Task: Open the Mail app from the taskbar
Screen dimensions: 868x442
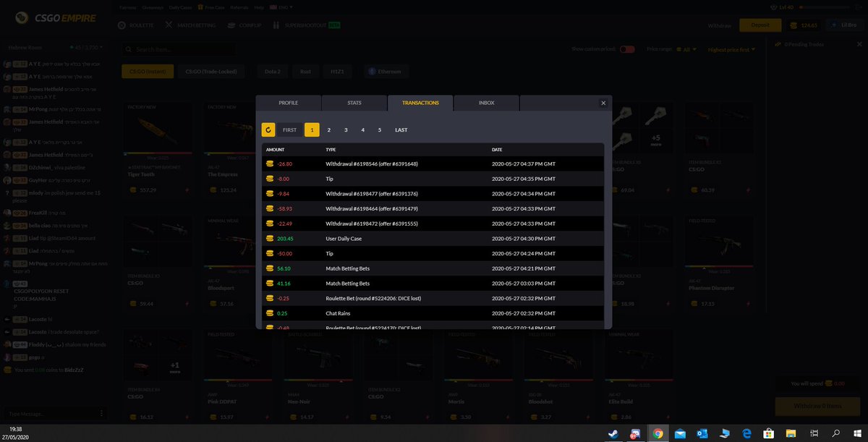Action: point(680,433)
